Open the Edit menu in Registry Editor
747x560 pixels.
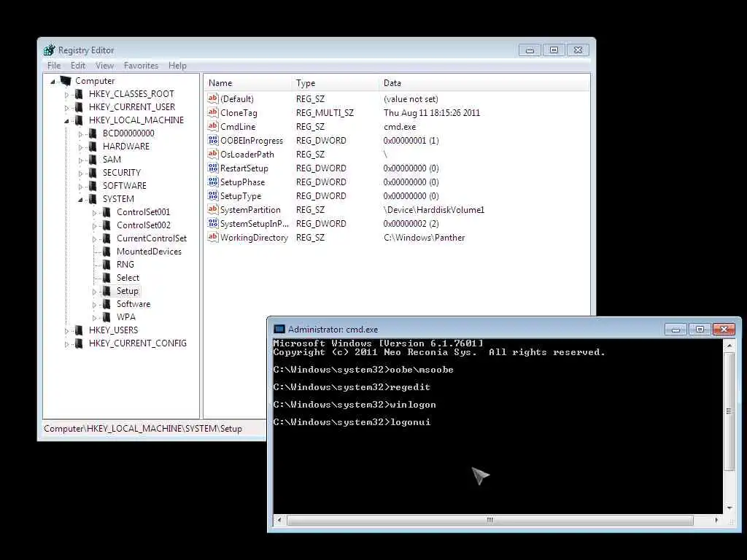tap(77, 66)
